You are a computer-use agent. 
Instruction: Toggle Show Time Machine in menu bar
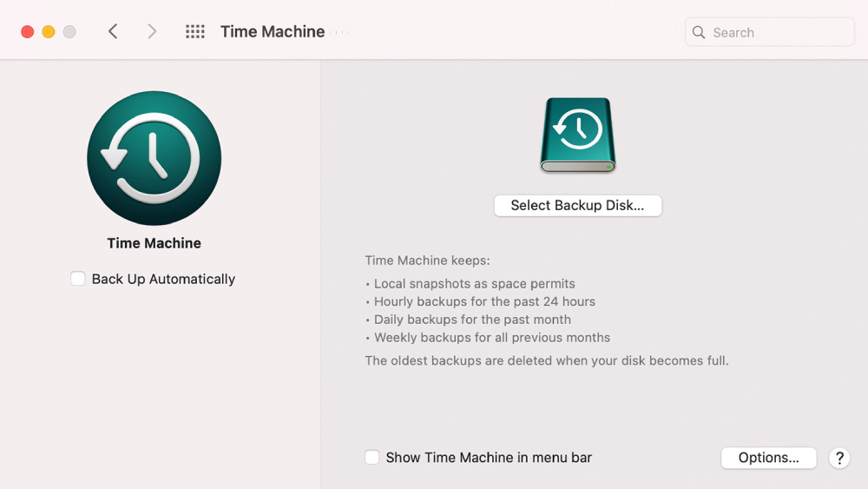point(372,458)
